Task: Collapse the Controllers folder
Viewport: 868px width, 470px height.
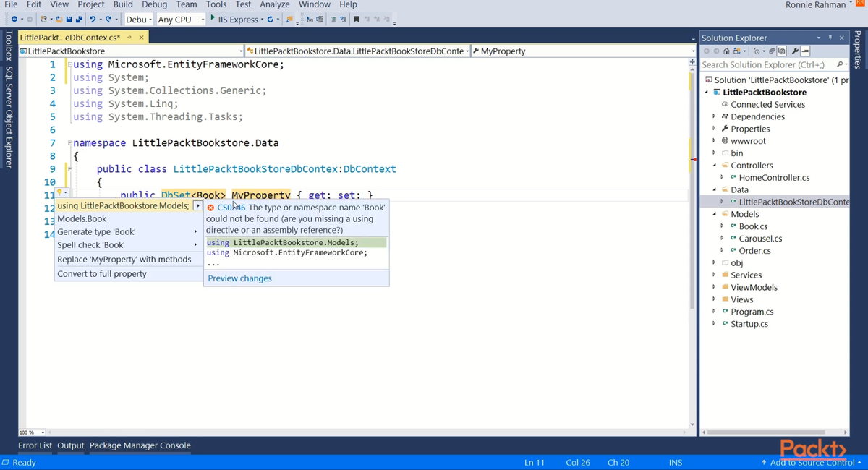Action: click(x=714, y=166)
